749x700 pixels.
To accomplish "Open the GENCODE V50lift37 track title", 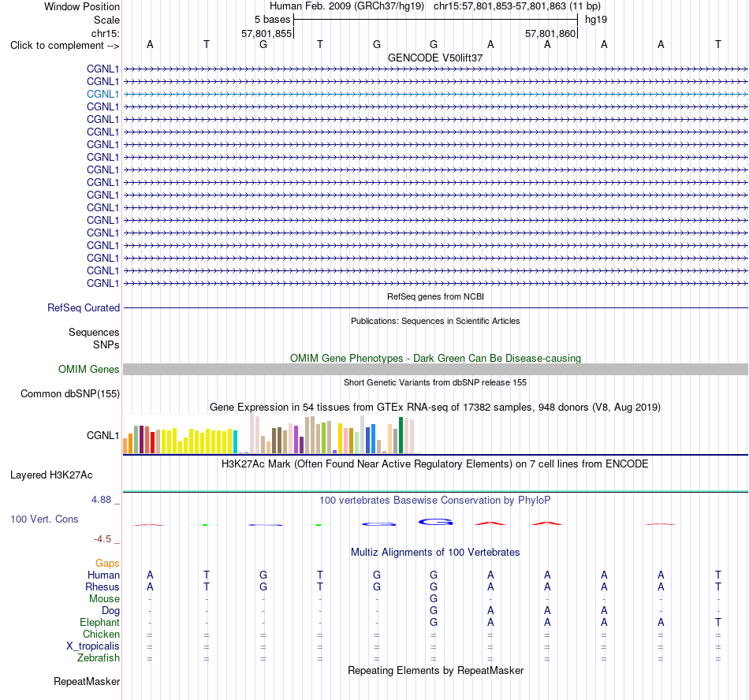I will coord(435,58).
